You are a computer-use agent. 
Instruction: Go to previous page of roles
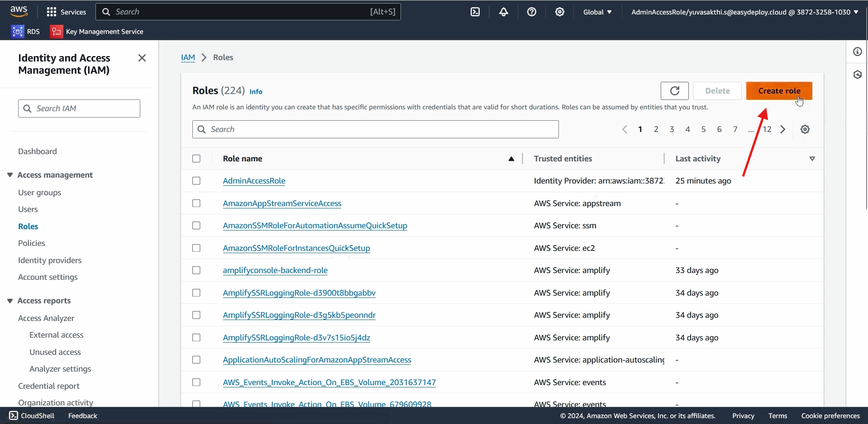click(625, 129)
